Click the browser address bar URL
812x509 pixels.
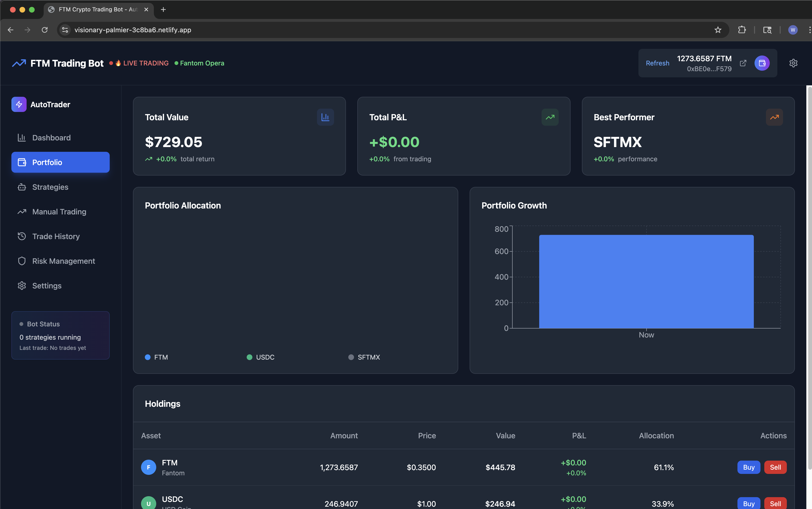(x=133, y=30)
